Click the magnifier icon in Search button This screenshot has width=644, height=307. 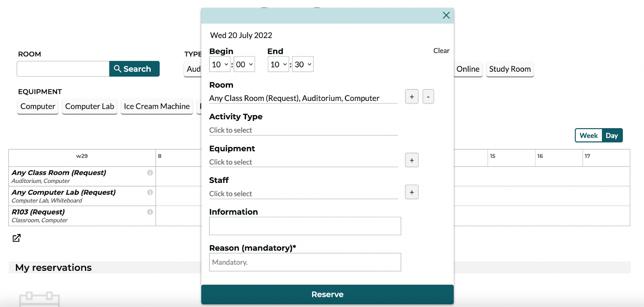point(118,68)
